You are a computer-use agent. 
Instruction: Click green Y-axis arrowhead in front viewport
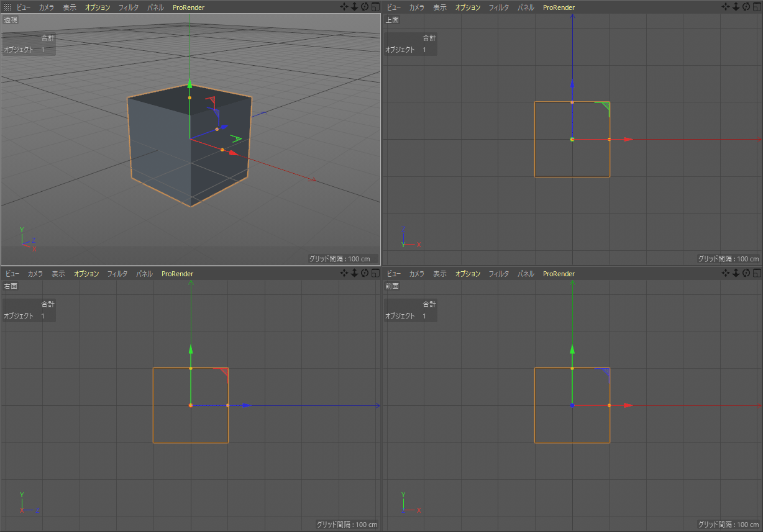572,349
